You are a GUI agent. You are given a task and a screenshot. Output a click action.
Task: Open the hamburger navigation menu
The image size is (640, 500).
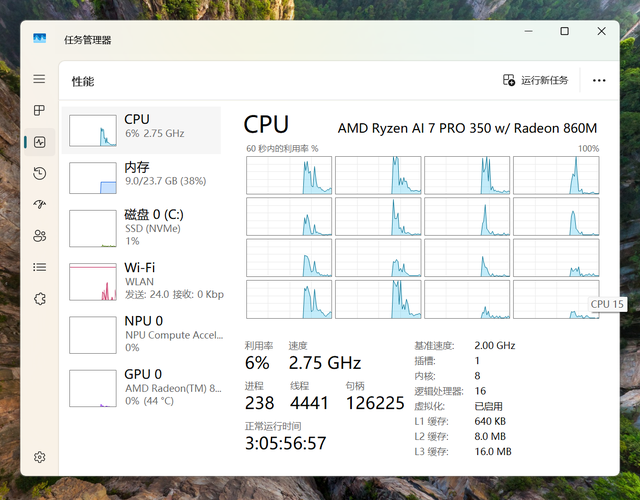[x=39, y=79]
